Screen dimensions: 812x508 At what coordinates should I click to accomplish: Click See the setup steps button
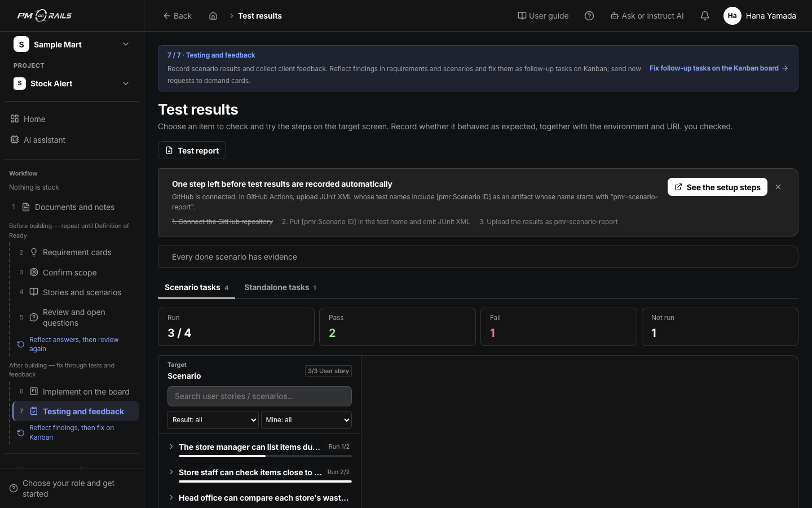717,187
